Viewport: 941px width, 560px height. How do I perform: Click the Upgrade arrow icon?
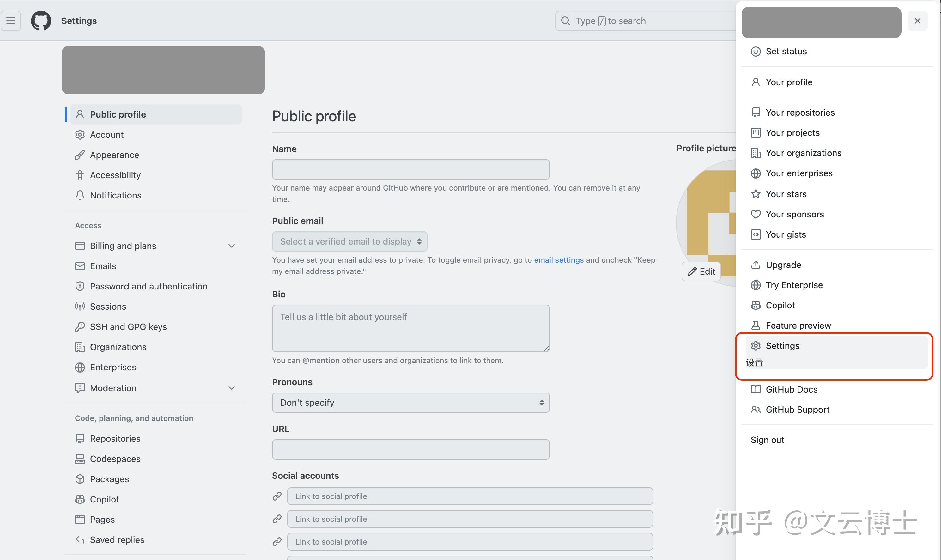click(756, 265)
